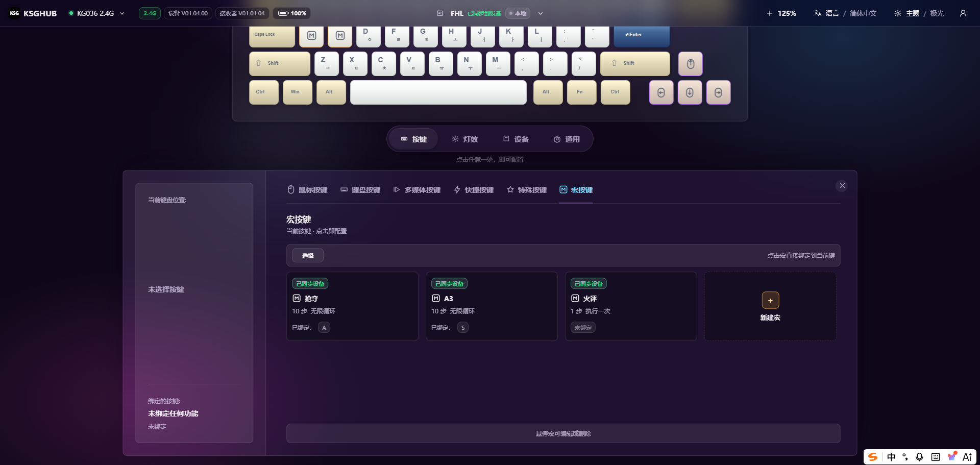This screenshot has width=980, height=465.
Task: Click the plus icon next to 125% zoom
Action: tap(770, 13)
